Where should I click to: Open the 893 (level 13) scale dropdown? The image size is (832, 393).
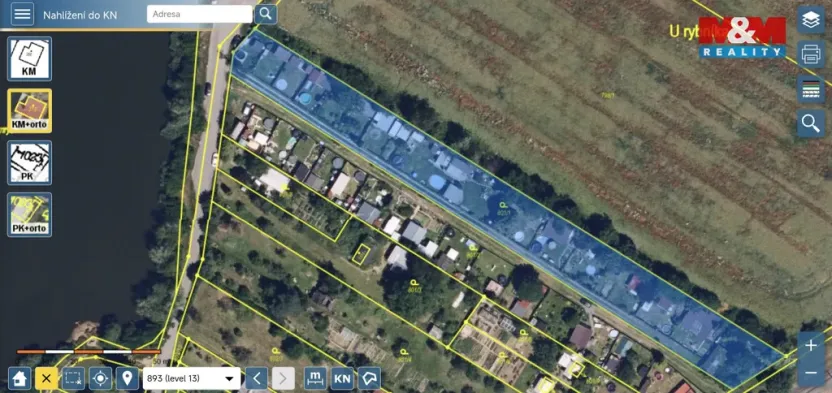pyautogui.click(x=192, y=379)
